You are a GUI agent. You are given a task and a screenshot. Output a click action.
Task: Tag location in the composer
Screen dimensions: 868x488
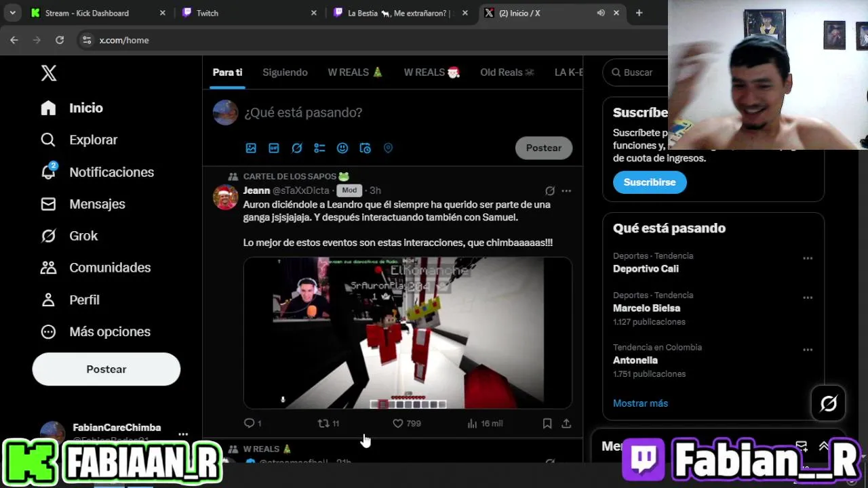point(388,148)
